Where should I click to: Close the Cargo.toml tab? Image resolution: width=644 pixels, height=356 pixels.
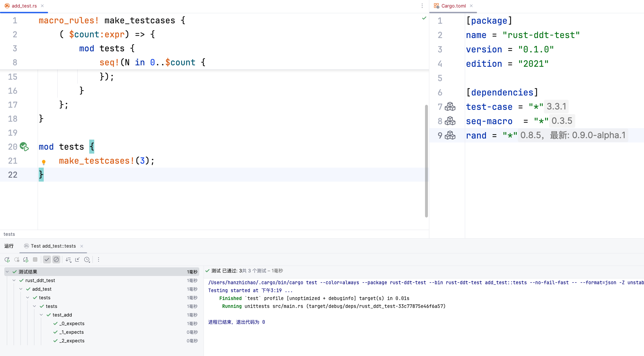[x=471, y=6]
